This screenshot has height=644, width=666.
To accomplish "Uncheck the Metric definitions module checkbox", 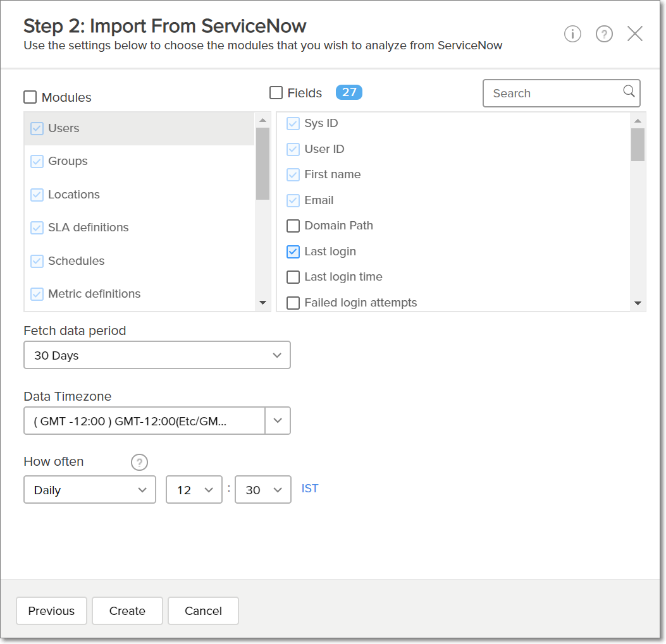I will coord(37,294).
